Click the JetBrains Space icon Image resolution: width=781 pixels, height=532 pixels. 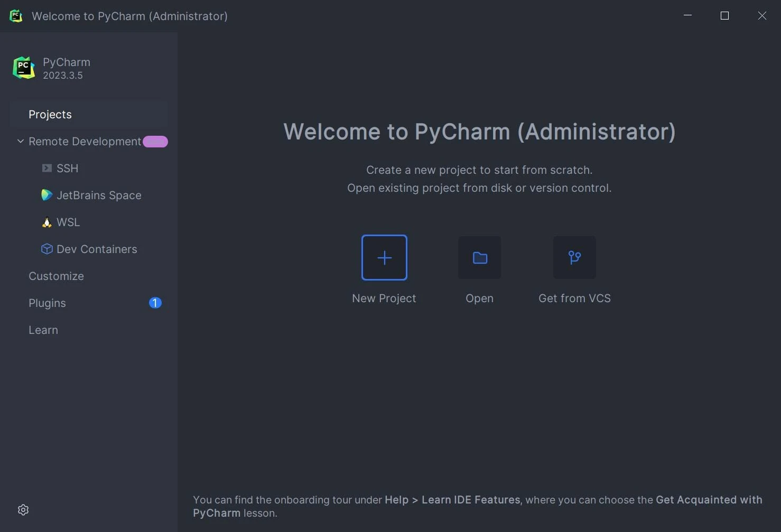pyautogui.click(x=47, y=195)
